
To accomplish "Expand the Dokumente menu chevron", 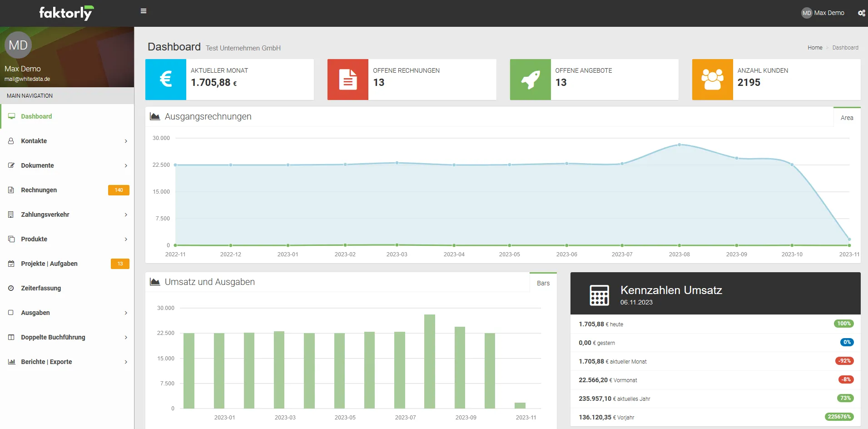I will pos(126,166).
